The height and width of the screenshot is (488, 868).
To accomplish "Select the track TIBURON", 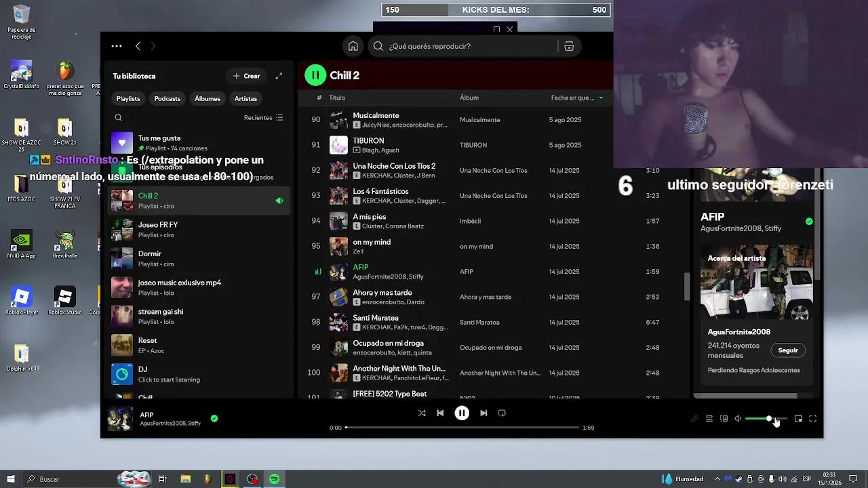I will coord(368,140).
